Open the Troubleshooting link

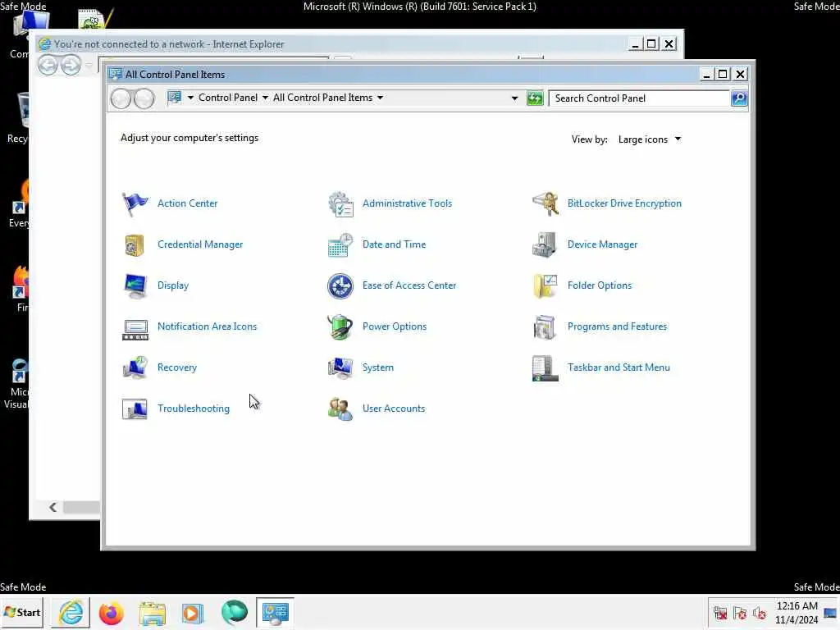[194, 409]
